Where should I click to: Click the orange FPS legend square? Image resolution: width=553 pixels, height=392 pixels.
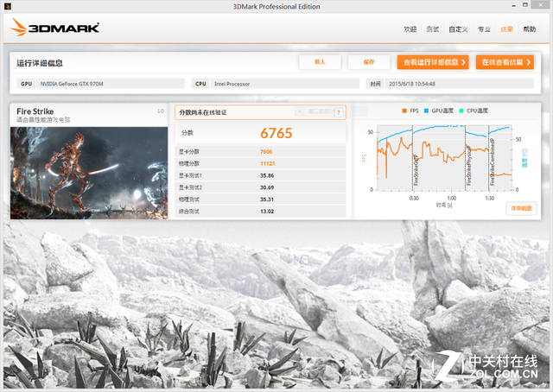tap(404, 111)
